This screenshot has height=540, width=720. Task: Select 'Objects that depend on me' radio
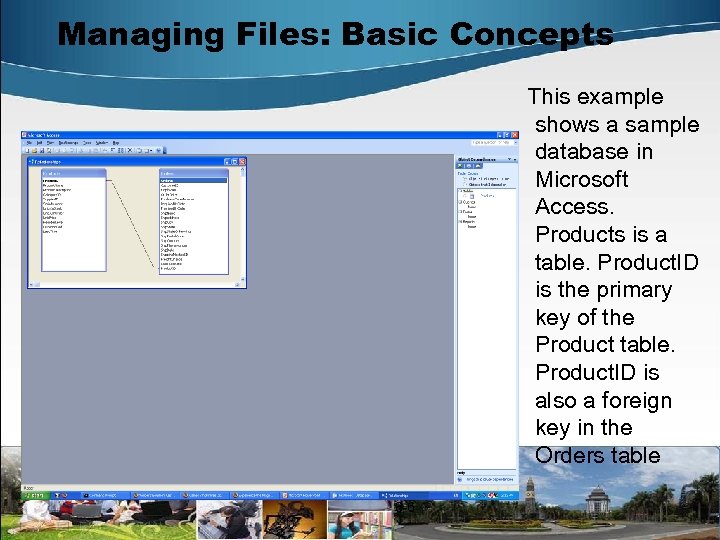pyautogui.click(x=465, y=179)
